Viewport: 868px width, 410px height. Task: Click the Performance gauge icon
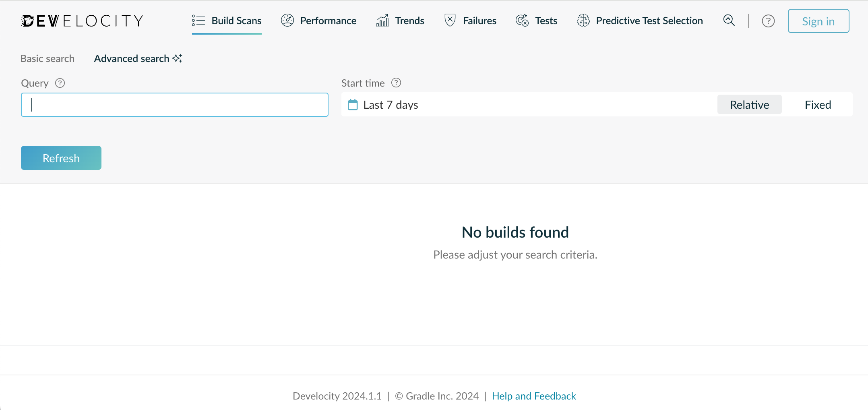click(287, 20)
